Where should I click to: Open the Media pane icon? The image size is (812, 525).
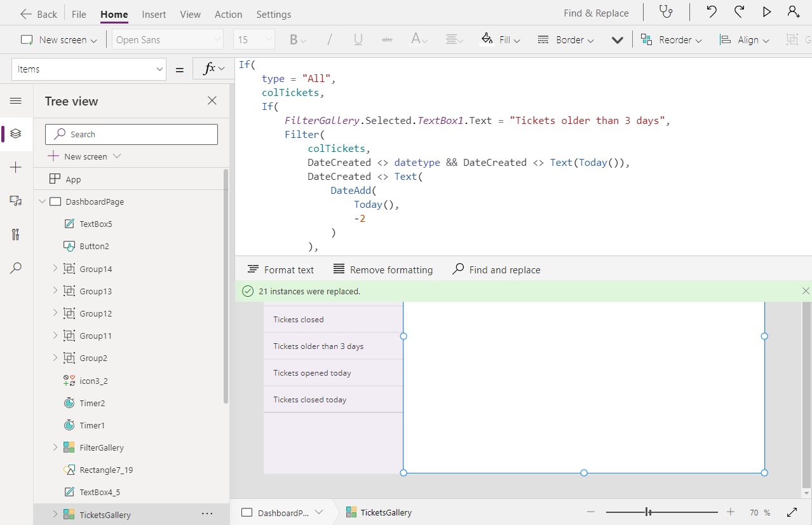pos(16,200)
